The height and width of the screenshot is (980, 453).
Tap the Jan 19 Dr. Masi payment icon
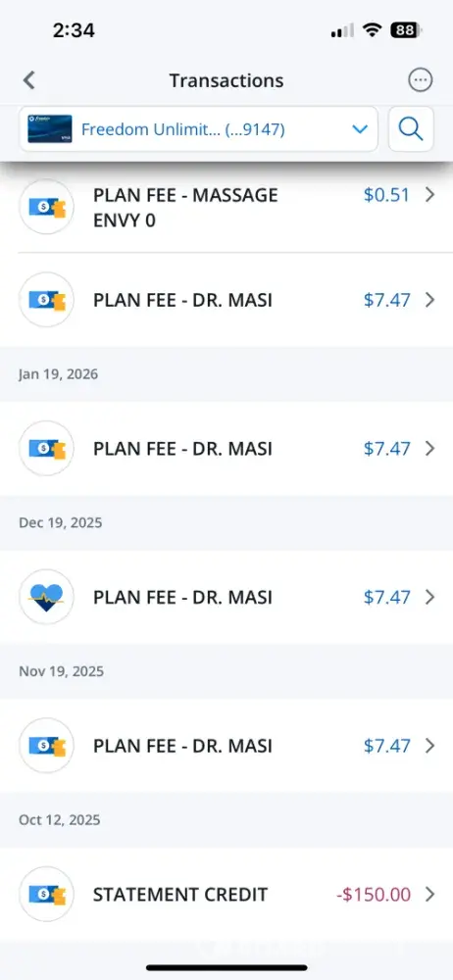click(x=46, y=448)
